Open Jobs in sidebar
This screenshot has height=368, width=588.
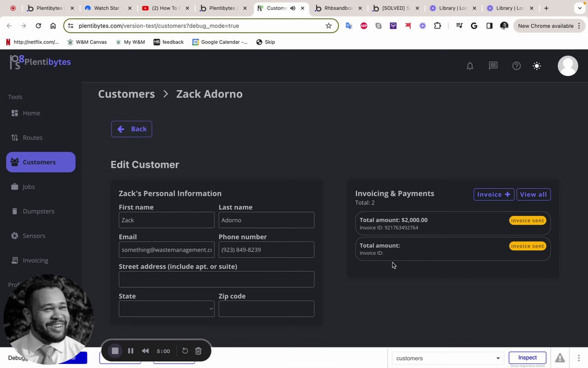(x=40, y=187)
